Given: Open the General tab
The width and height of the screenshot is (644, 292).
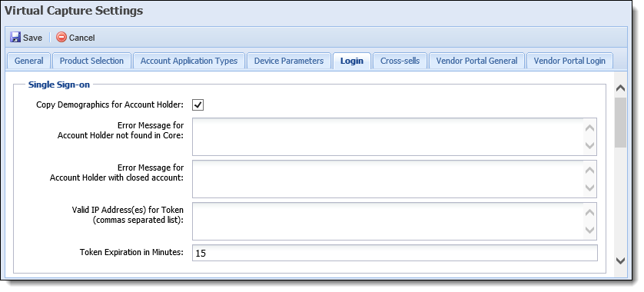Looking at the screenshot, I should click(x=28, y=61).
